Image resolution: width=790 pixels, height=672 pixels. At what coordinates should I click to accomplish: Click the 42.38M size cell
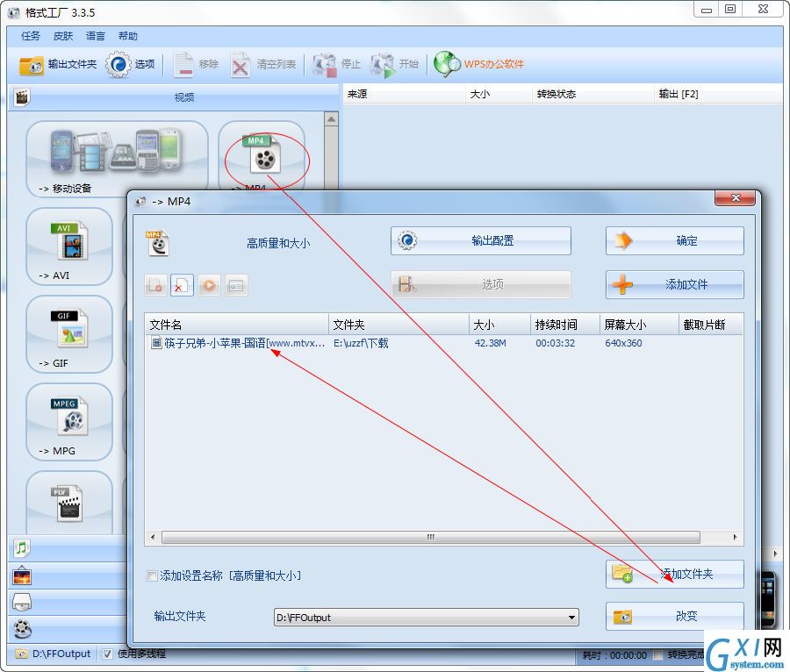click(x=490, y=343)
